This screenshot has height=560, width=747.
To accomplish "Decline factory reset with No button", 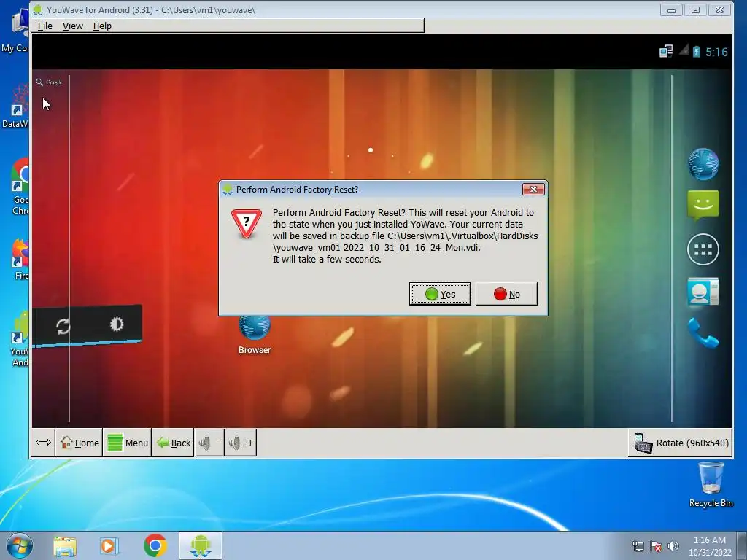I will 506,294.
